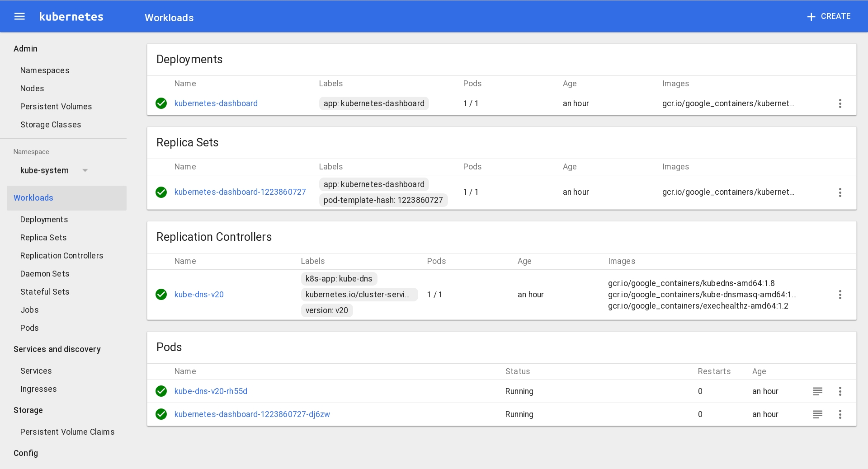
Task: Open actions menu for kubernetes-dashboard-1223860727-dj6zw pod
Action: tap(840, 414)
